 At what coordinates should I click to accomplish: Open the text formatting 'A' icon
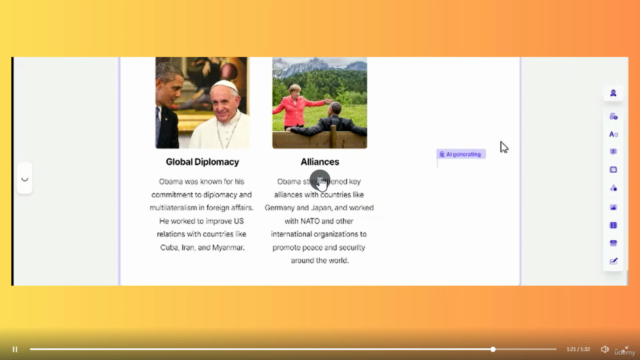pos(613,134)
